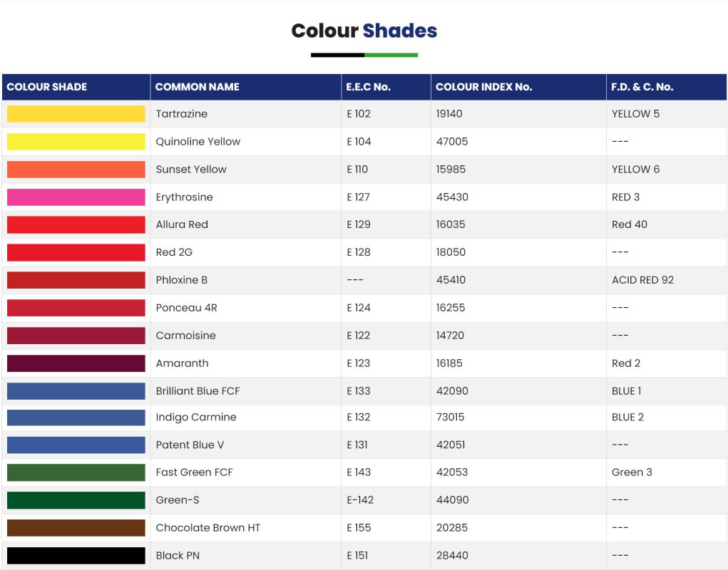The image size is (728, 570).
Task: Select the Erythrosine pink colour swatch
Action: 76,197
